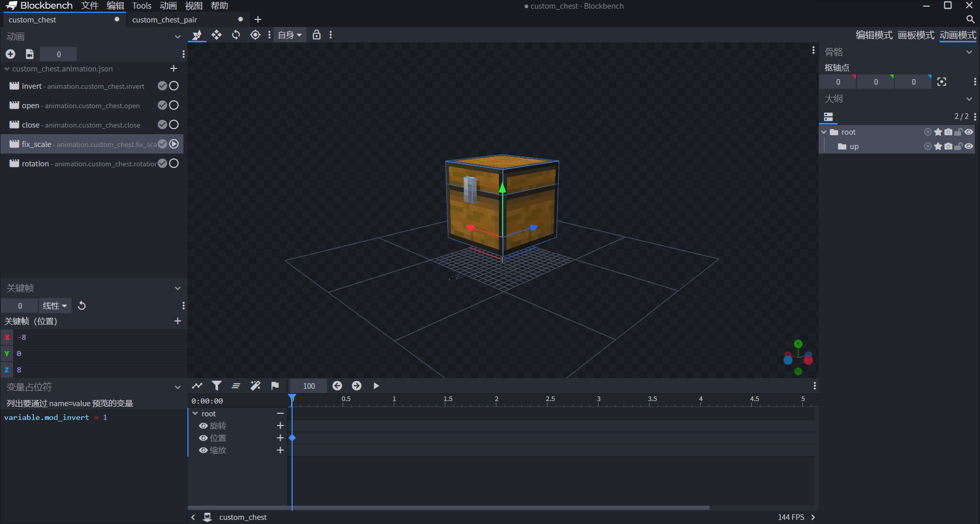The height and width of the screenshot is (524, 980).
Task: Select the rotate tool in toolbar
Action: click(236, 35)
